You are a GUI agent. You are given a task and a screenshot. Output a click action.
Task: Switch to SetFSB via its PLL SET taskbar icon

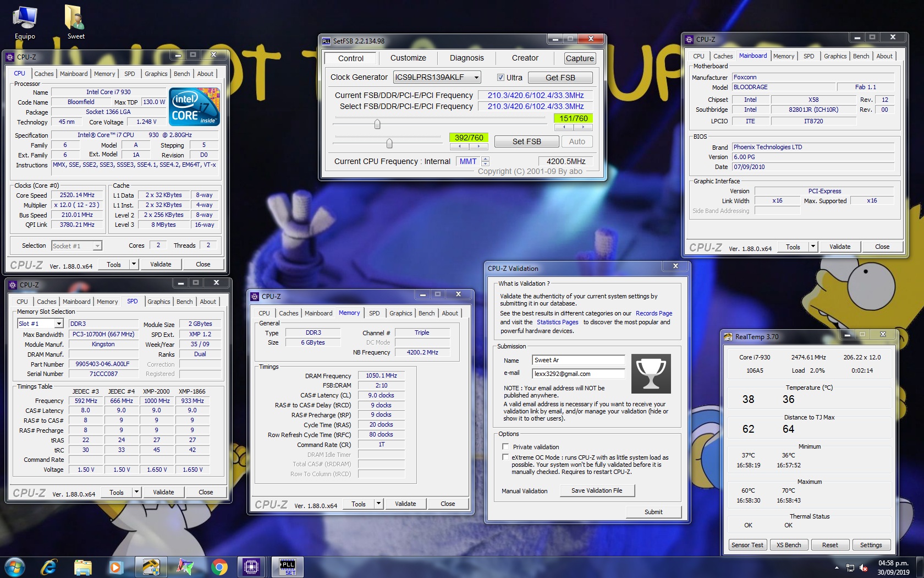[287, 567]
